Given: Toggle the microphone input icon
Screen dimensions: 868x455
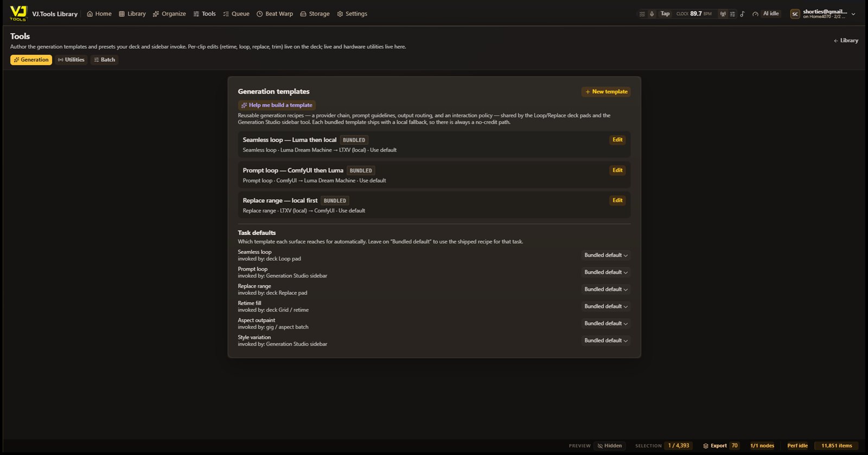Looking at the screenshot, I should click(x=652, y=14).
